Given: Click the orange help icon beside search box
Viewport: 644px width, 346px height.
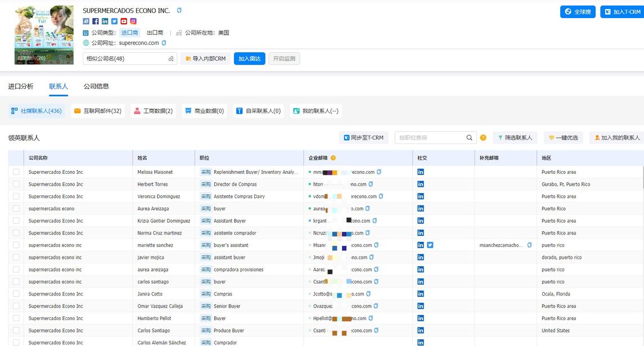Looking at the screenshot, I should point(483,138).
